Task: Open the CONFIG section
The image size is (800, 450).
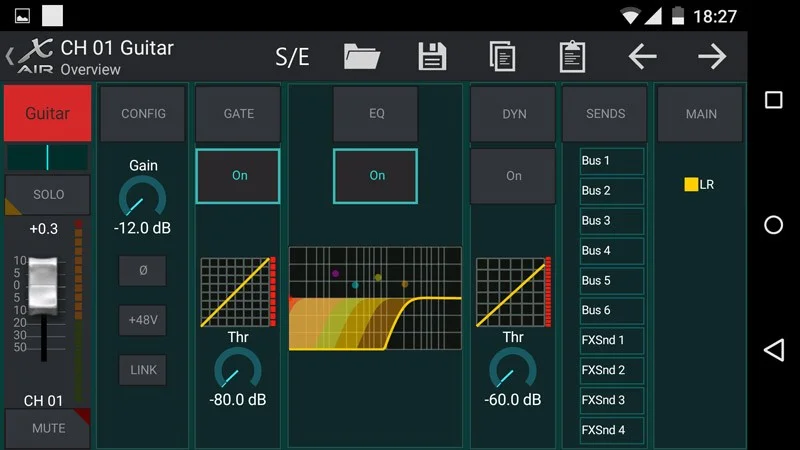Action: tap(143, 114)
